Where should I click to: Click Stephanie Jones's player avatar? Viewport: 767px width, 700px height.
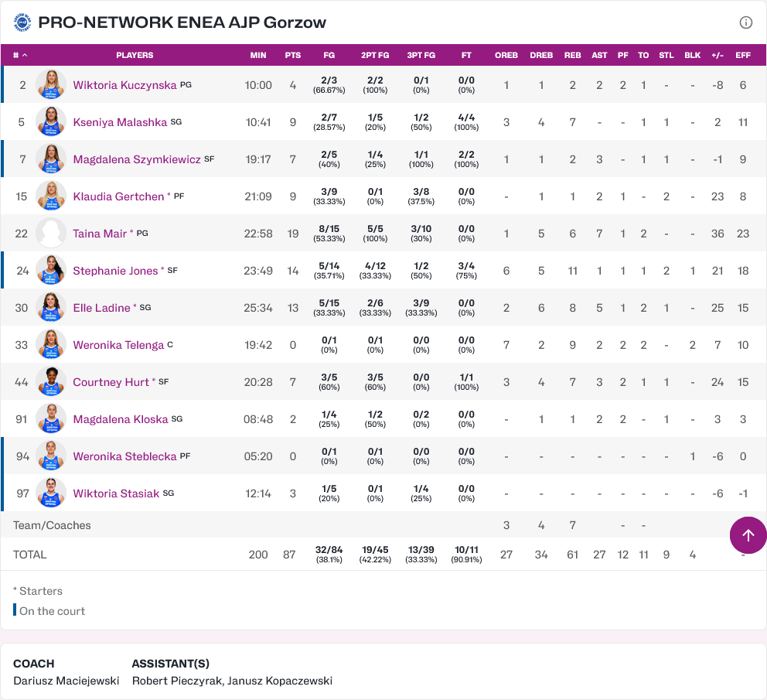(51, 271)
